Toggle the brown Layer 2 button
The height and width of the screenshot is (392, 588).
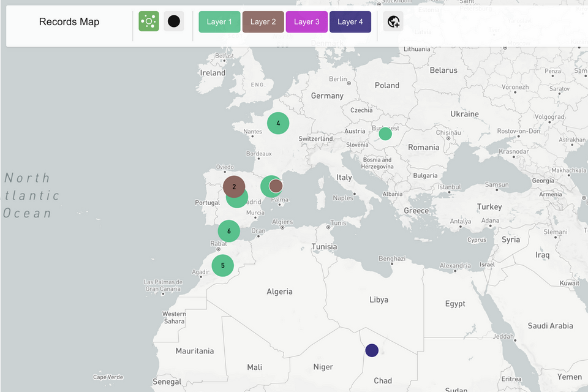click(x=263, y=22)
